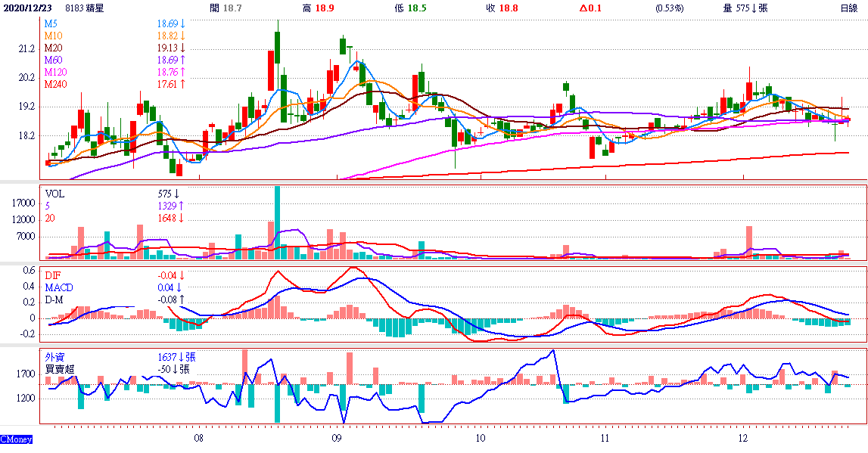Viewport: 868px width, 453px height.
Task: Click the M60 moving average legend label
Action: [53, 60]
